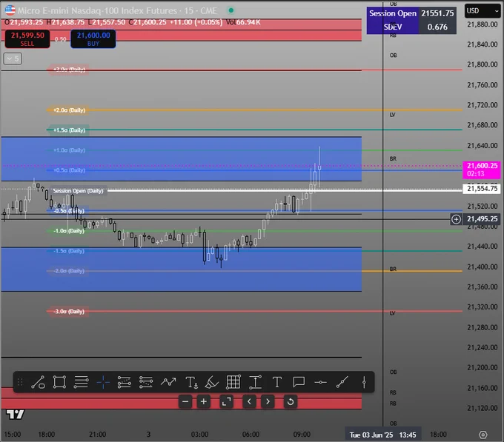
Task: Activate the blue crosshair cursor tool
Action: (x=103, y=382)
